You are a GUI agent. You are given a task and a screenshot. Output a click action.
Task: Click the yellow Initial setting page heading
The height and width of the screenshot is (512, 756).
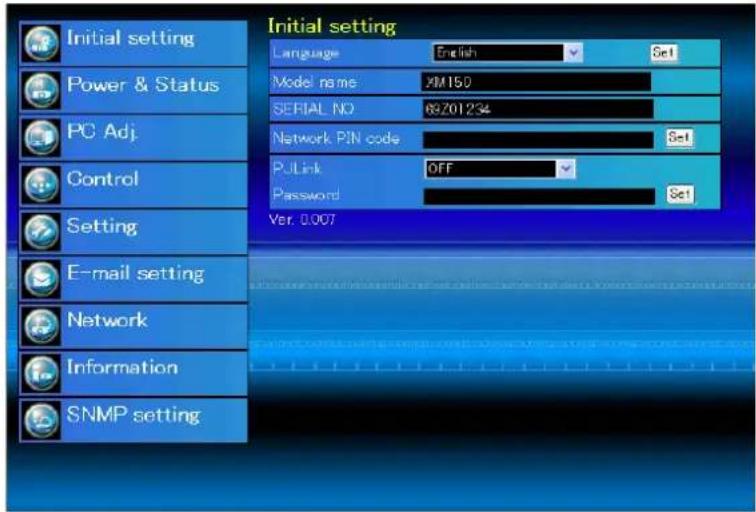pyautogui.click(x=332, y=26)
